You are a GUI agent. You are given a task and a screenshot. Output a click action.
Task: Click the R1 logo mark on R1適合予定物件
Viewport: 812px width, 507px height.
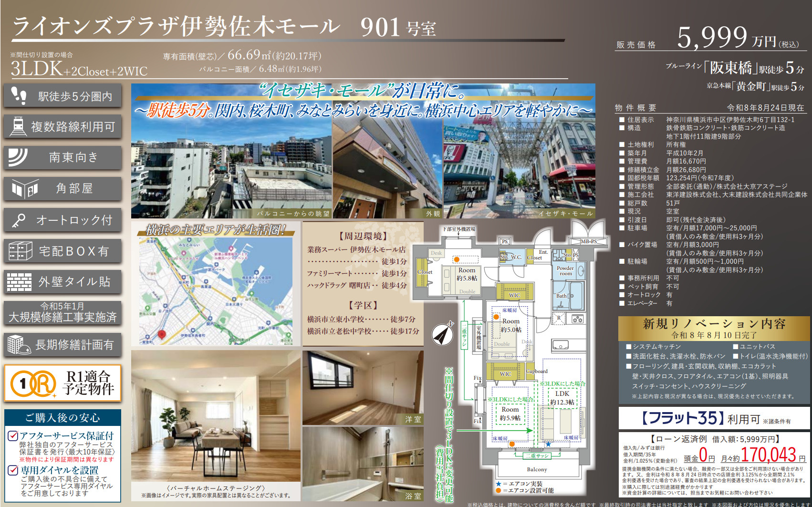33,383
